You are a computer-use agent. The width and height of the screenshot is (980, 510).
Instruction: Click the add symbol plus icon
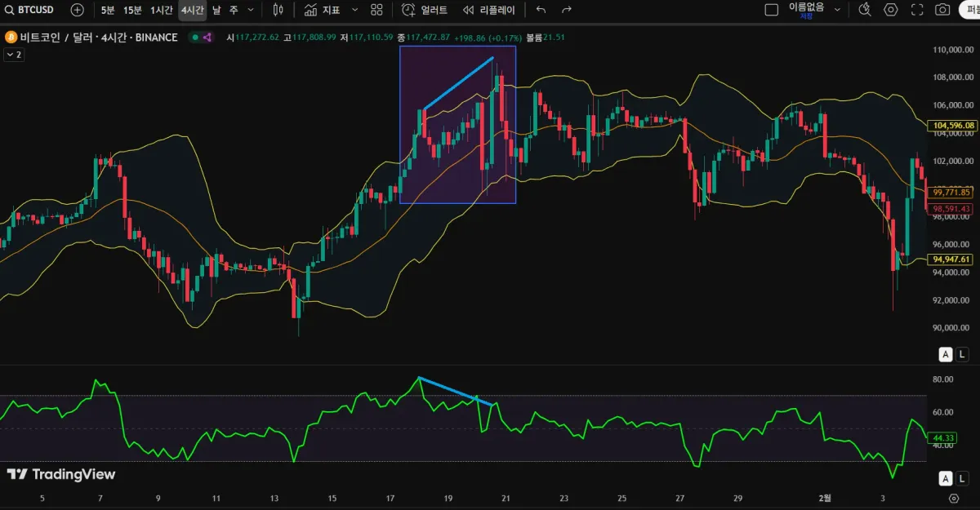[77, 10]
